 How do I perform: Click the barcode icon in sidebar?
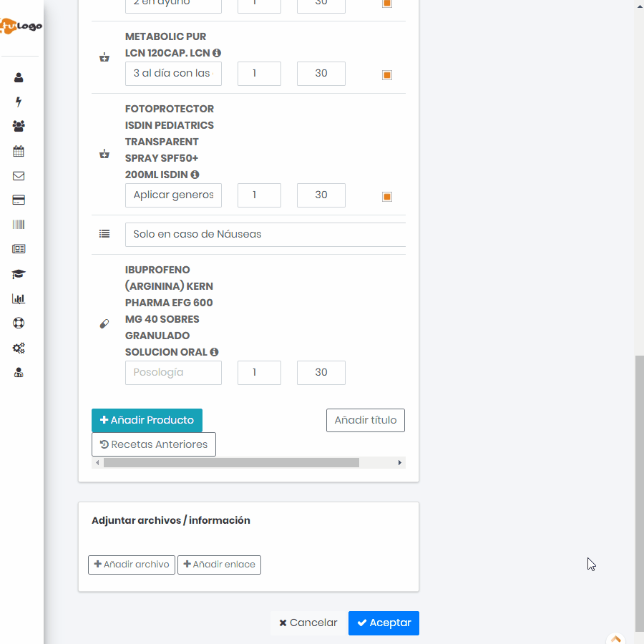pos(19,225)
